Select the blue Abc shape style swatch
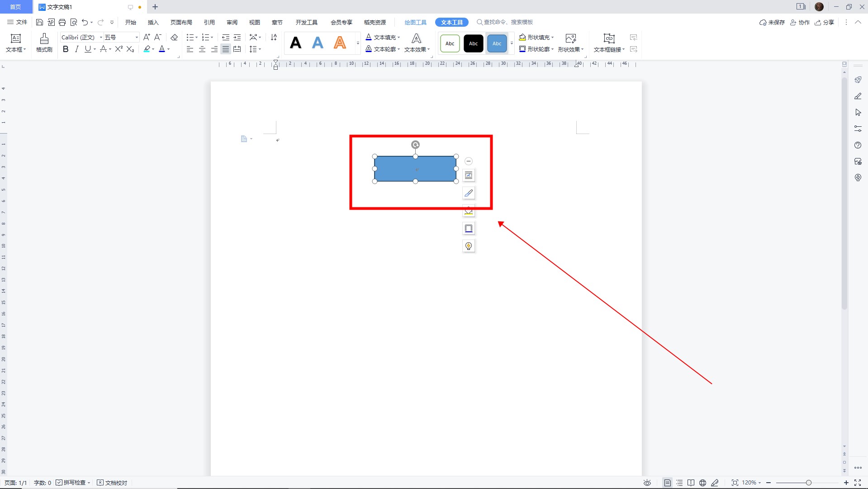This screenshot has width=868, height=489. 497,43
